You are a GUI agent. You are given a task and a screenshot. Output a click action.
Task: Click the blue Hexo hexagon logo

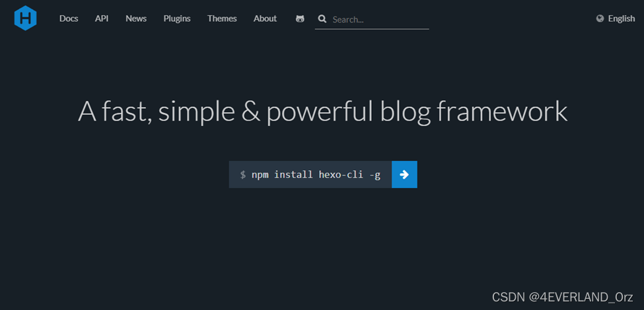coord(26,18)
